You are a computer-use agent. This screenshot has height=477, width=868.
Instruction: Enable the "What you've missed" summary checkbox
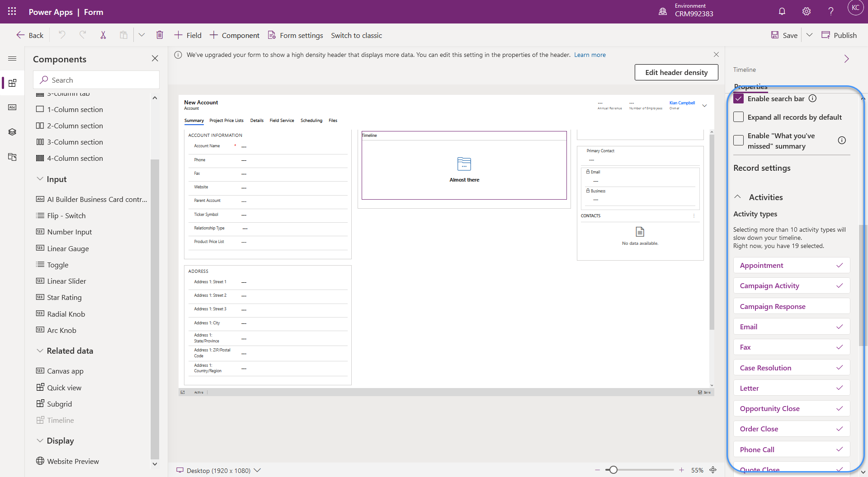[x=739, y=140]
